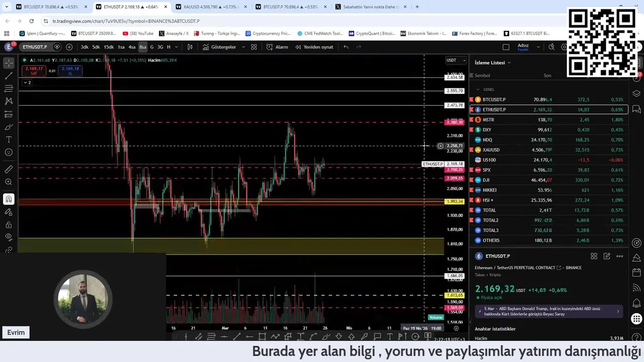644x362 pixels.
Task: Switch to the Sabahattin Yanni browser tab
Action: coord(370,7)
